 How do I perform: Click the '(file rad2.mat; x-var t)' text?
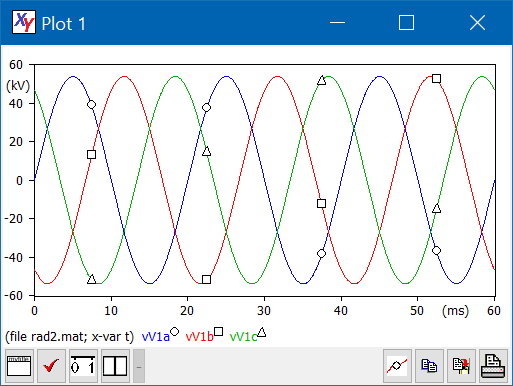click(x=69, y=337)
